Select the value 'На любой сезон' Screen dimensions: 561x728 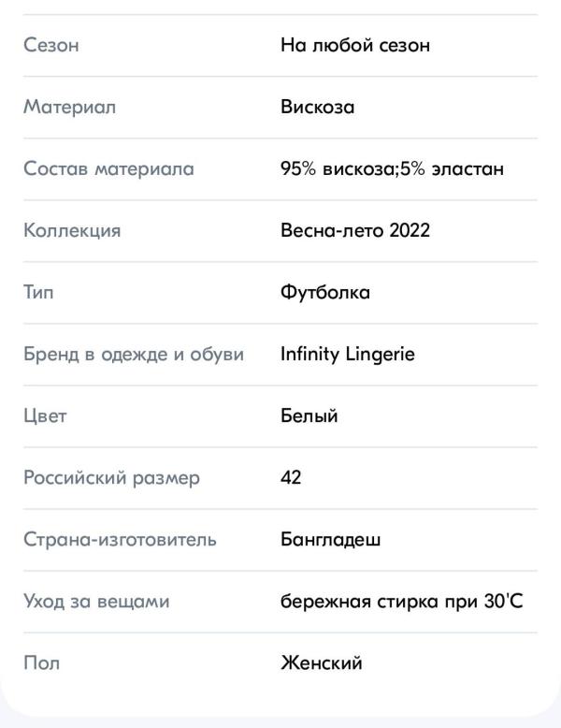pyautogui.click(x=355, y=45)
